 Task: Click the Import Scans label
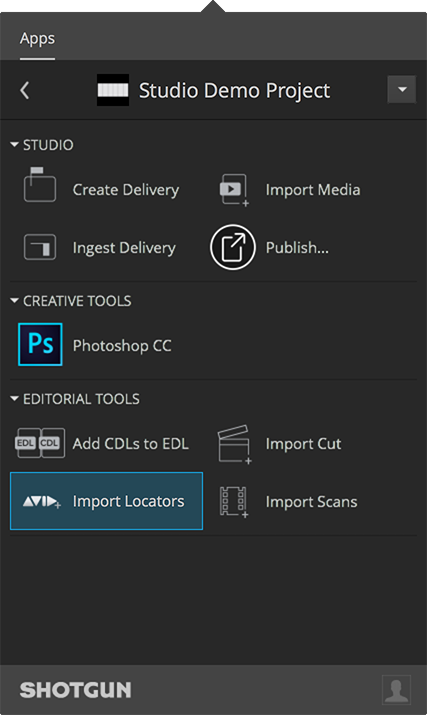(x=312, y=502)
